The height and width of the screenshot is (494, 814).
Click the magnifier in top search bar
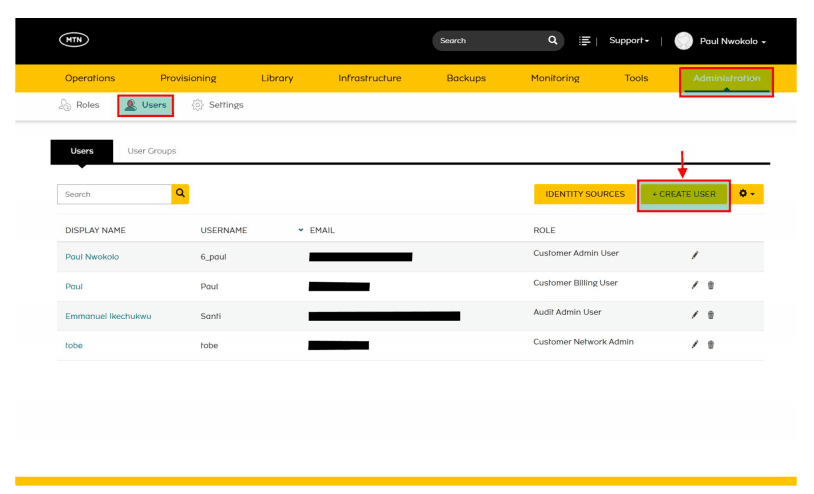click(x=552, y=40)
